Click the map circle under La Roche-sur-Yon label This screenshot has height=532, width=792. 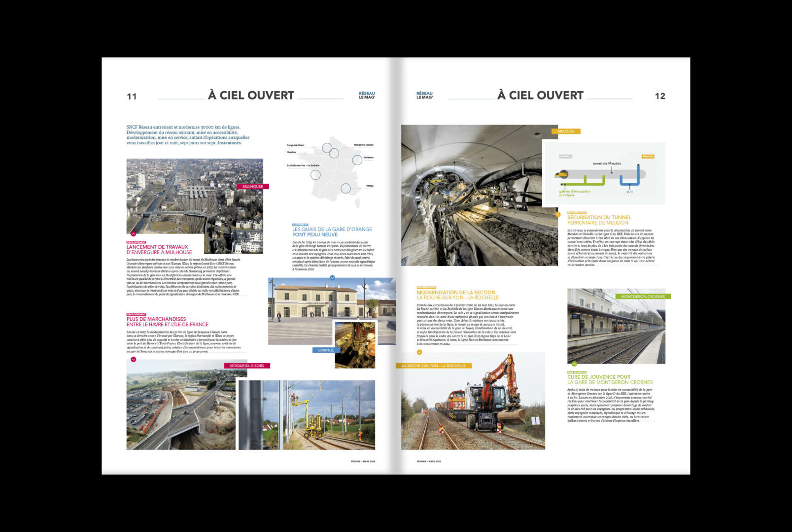pyautogui.click(x=315, y=174)
